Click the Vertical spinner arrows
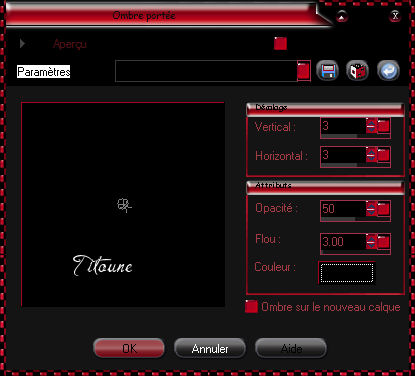The height and width of the screenshot is (376, 415). pos(371,126)
